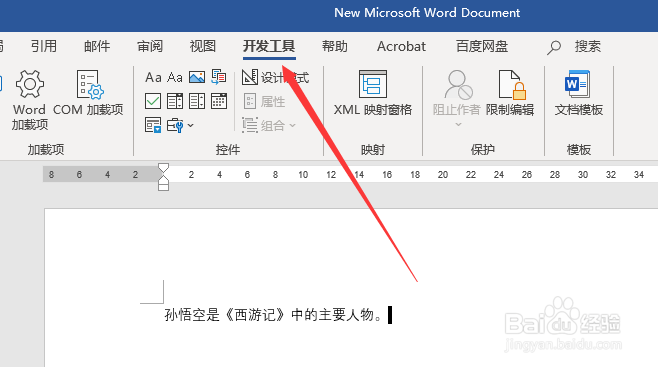
Task: Insert a date picker content control
Action: [x=219, y=101]
